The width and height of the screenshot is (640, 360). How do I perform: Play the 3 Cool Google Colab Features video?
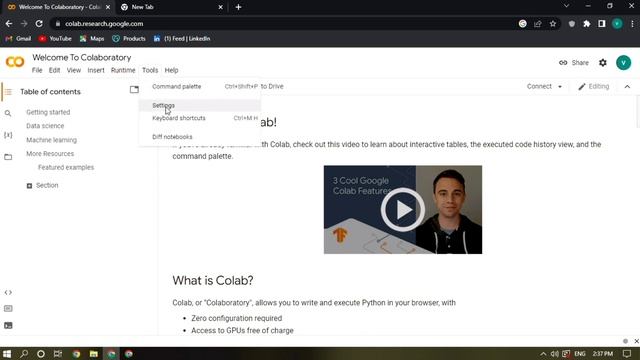[x=402, y=209]
